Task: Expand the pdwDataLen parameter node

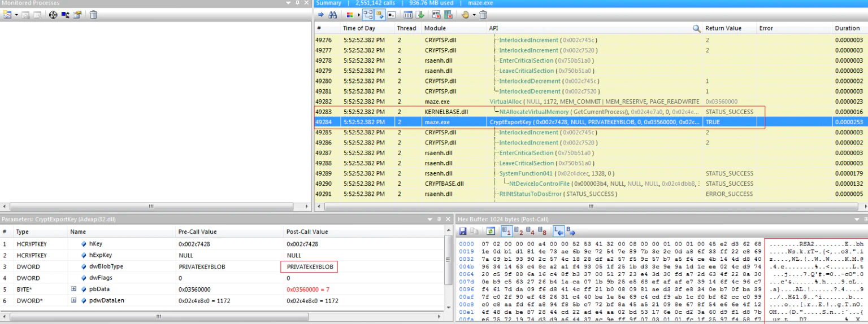Action: (73, 300)
